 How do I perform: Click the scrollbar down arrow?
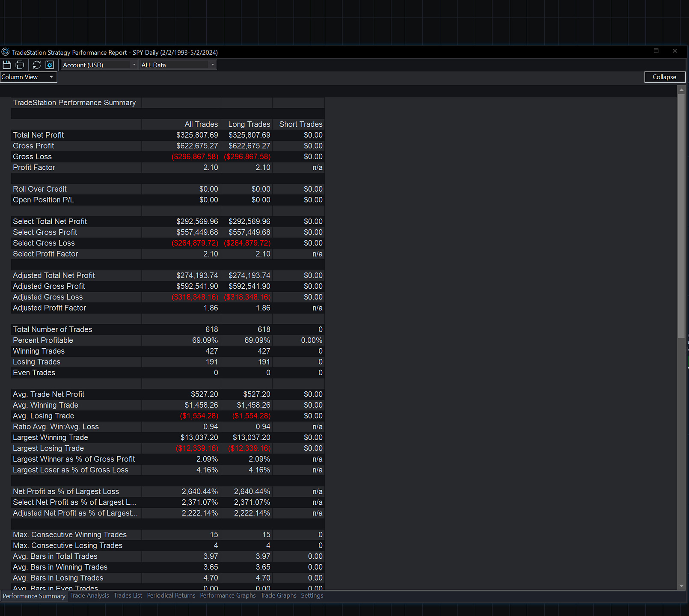(681, 586)
